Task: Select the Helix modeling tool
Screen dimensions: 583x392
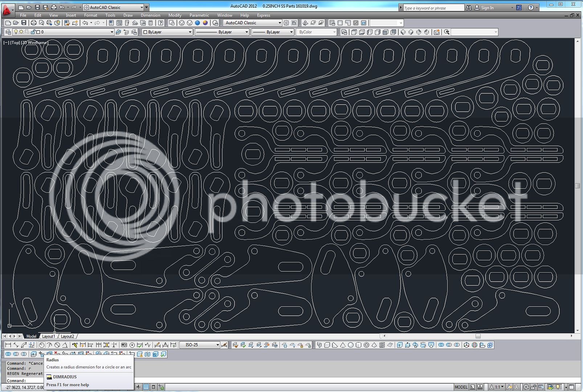Action: click(x=382, y=345)
